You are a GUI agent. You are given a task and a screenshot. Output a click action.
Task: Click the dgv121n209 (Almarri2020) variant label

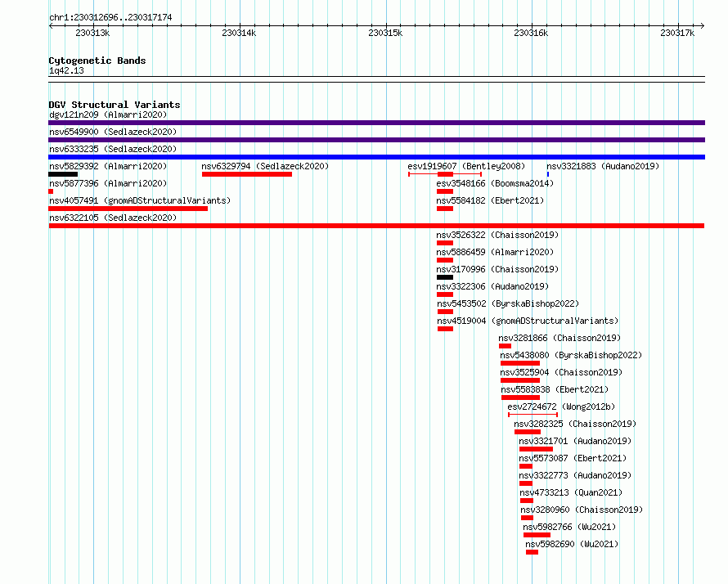click(108, 115)
